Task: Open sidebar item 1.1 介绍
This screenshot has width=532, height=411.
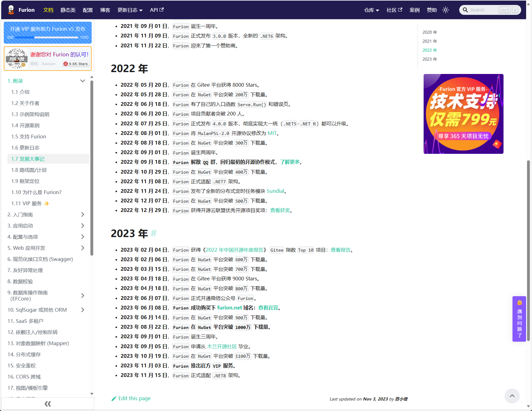Action: 48,92
